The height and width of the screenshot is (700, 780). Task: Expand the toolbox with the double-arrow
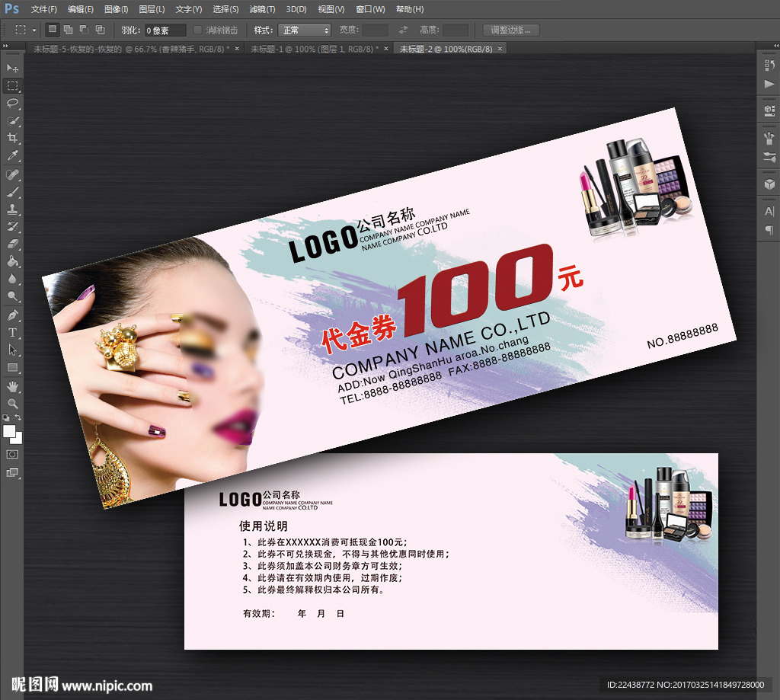click(x=5, y=45)
